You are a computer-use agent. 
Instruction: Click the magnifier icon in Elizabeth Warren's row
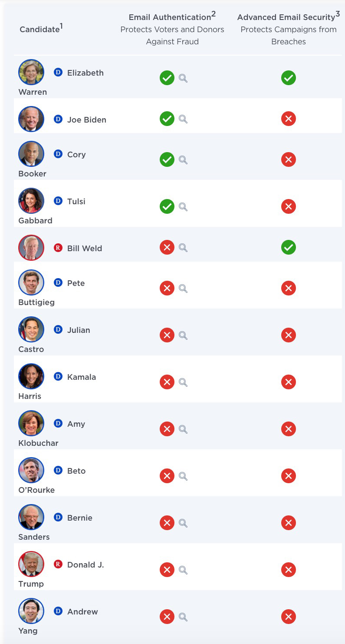pyautogui.click(x=183, y=78)
